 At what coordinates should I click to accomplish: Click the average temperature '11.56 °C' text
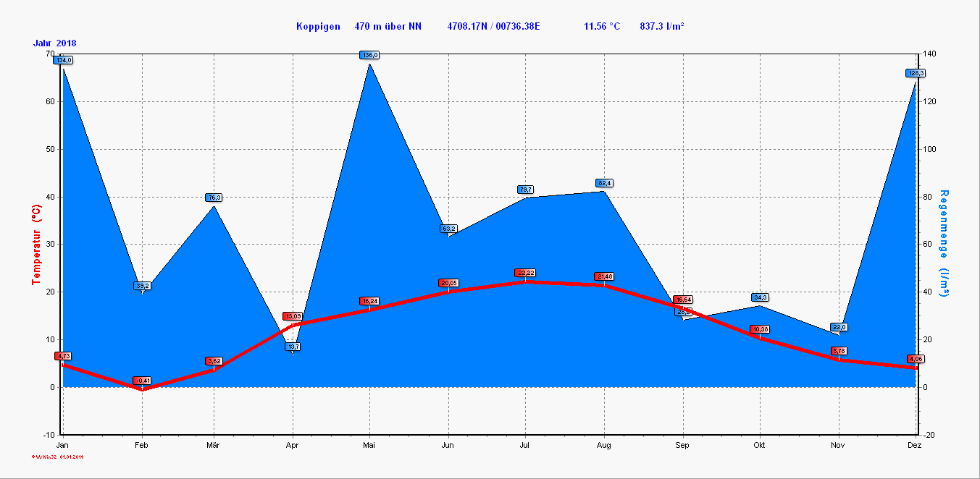point(602,26)
